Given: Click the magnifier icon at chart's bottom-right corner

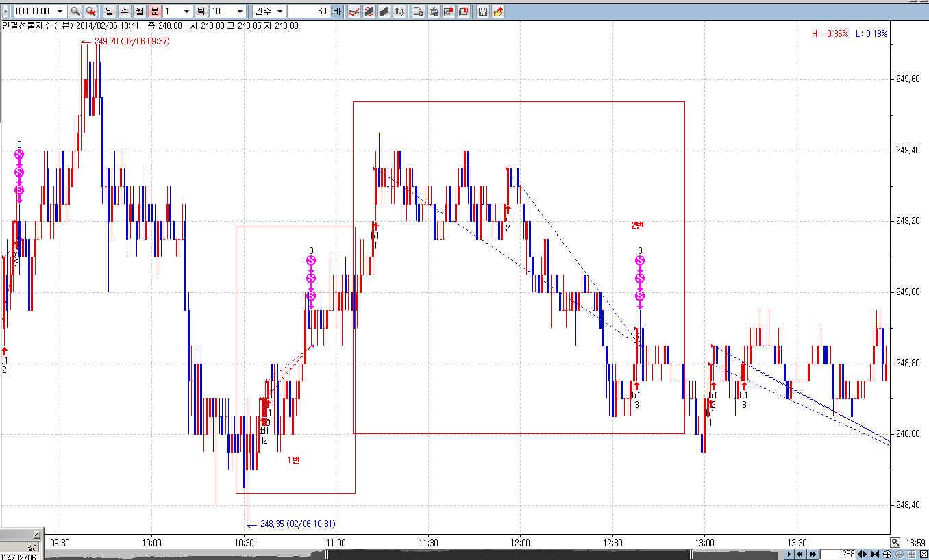Looking at the screenshot, I should click(x=895, y=542).
